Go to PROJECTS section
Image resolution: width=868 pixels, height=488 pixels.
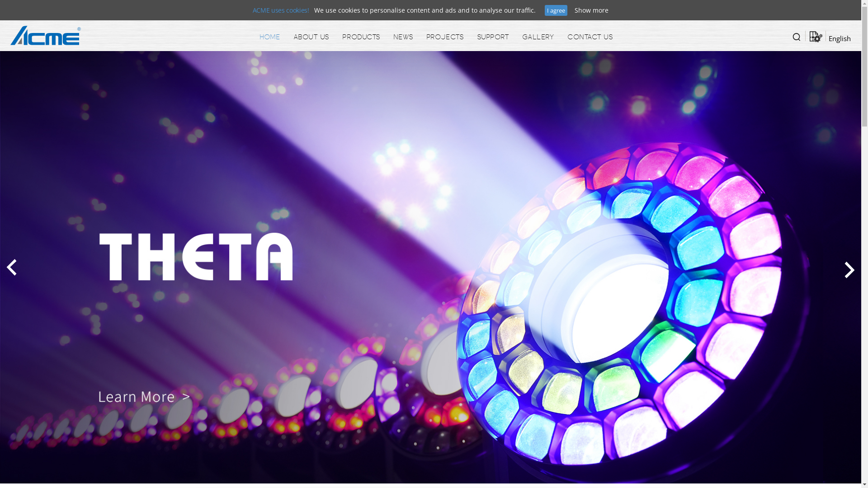click(x=444, y=37)
